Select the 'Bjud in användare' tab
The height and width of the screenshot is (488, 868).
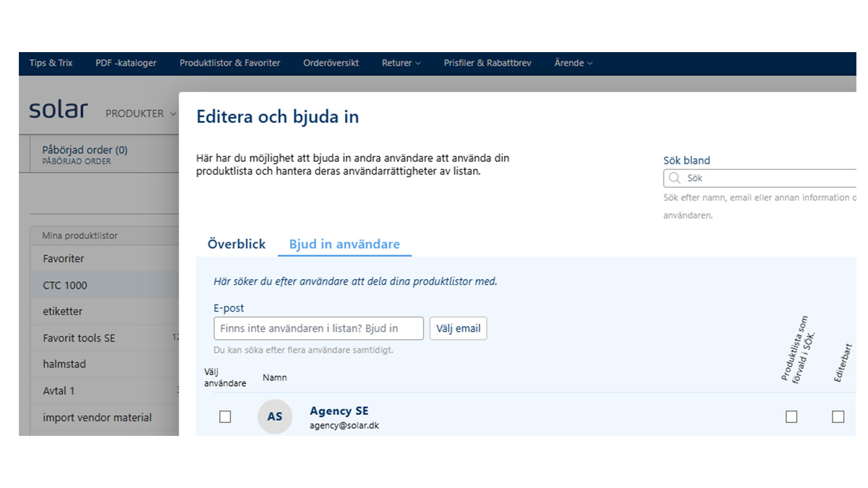344,244
